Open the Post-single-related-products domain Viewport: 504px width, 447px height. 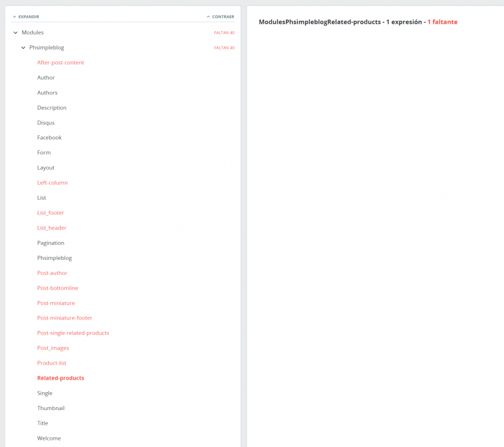[x=73, y=333]
